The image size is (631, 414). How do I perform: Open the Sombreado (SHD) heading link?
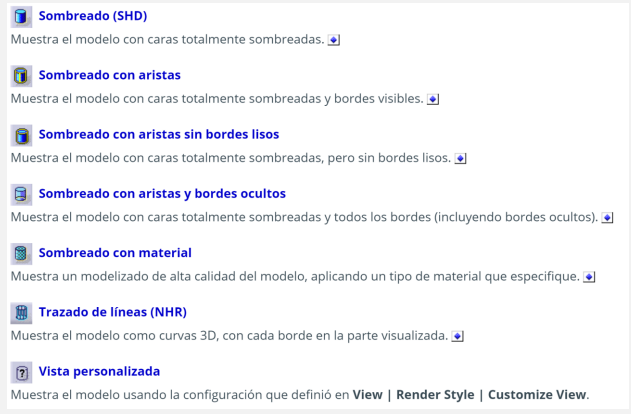tap(91, 17)
